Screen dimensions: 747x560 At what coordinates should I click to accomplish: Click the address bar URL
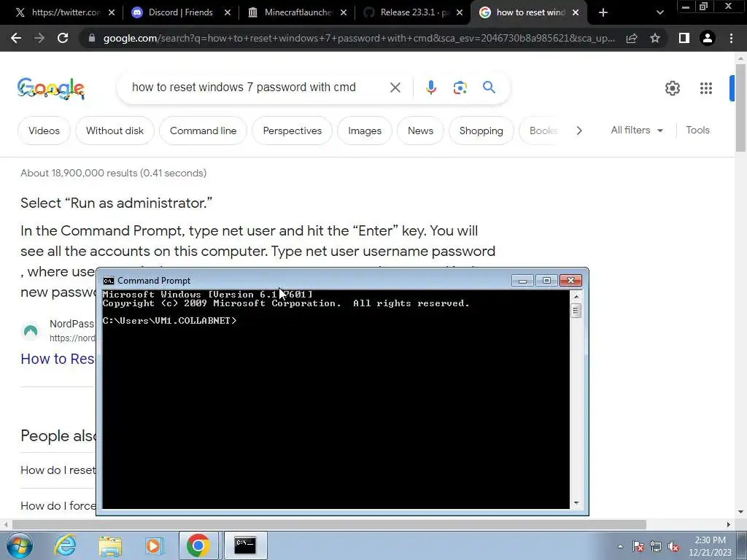[x=359, y=38]
